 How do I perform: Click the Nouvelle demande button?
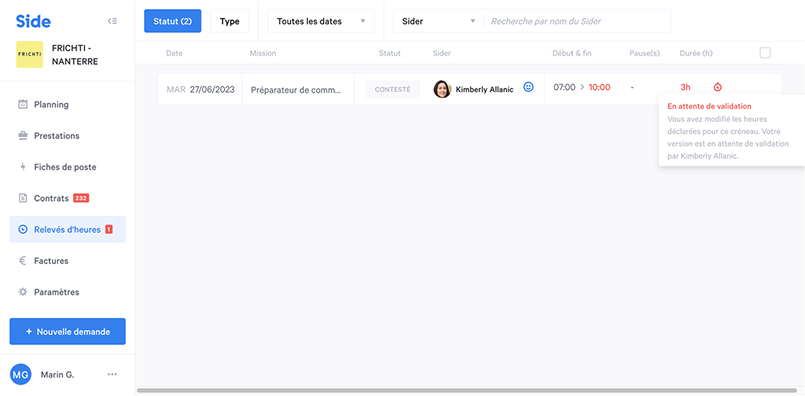tap(67, 332)
